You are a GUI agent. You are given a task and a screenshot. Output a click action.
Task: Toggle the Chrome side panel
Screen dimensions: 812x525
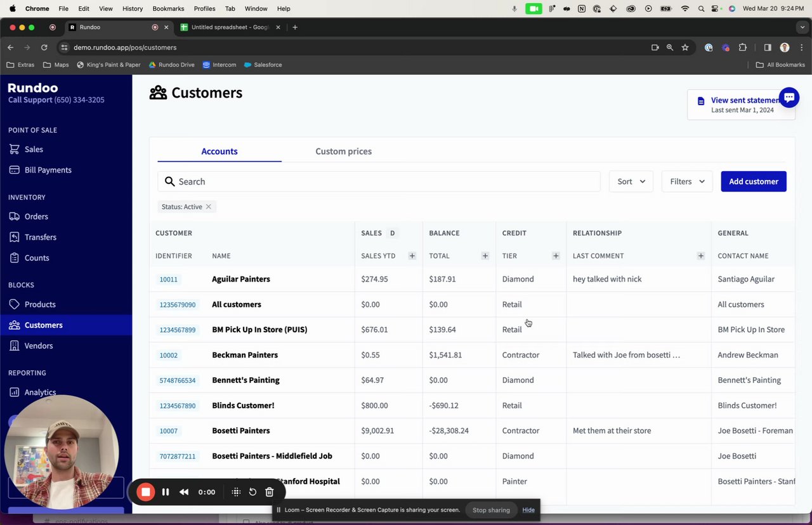768,48
